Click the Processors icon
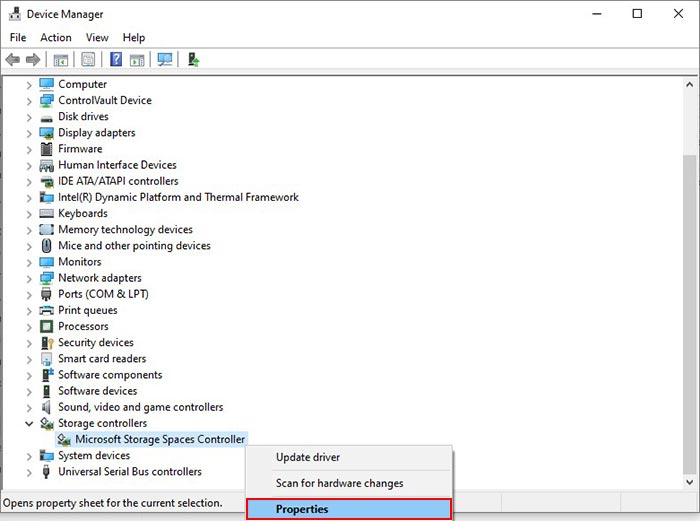 [x=46, y=326]
